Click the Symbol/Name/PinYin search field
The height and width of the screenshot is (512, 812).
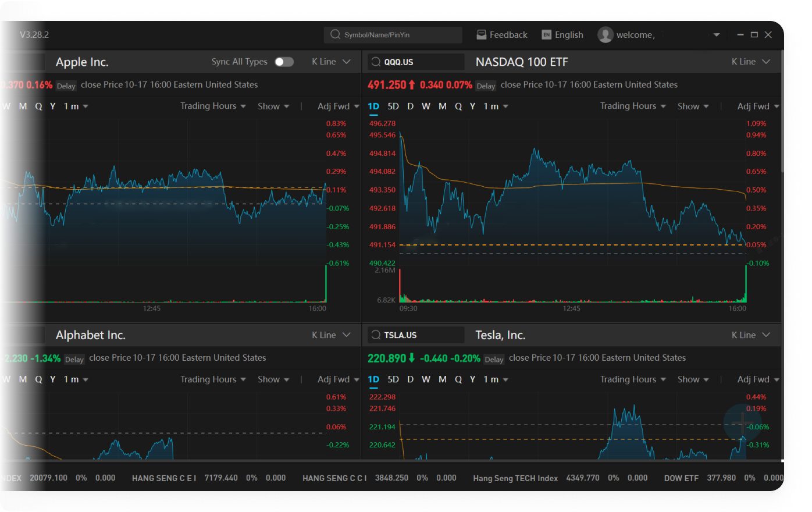tap(393, 35)
